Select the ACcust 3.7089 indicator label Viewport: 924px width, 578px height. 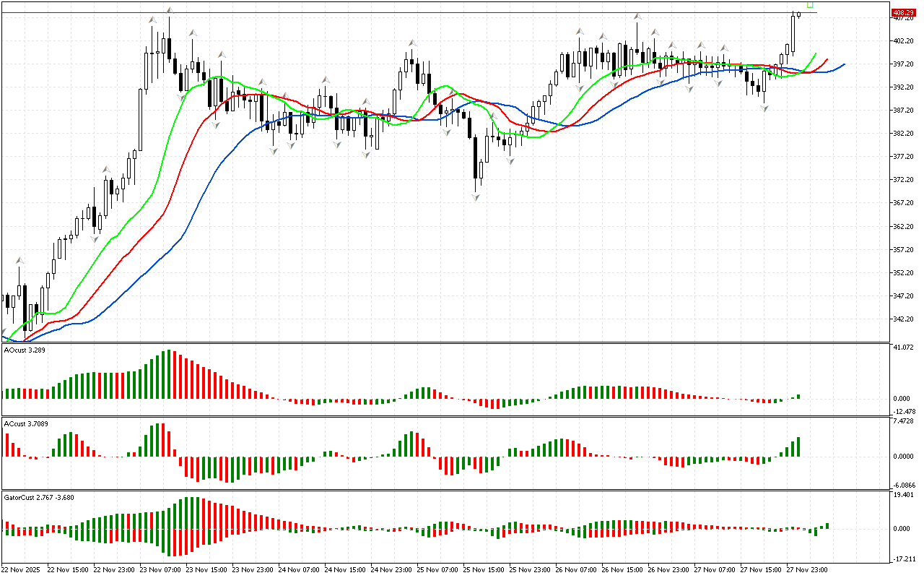(27, 423)
